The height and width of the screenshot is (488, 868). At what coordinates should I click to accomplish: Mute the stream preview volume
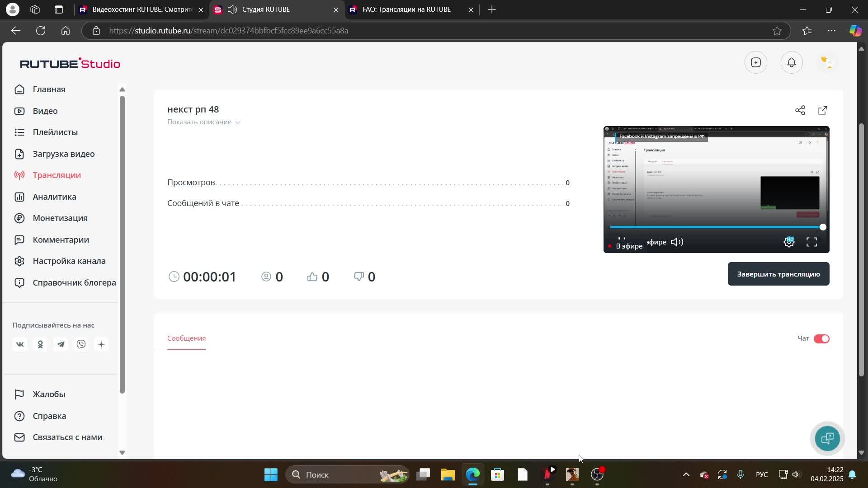pos(677,242)
